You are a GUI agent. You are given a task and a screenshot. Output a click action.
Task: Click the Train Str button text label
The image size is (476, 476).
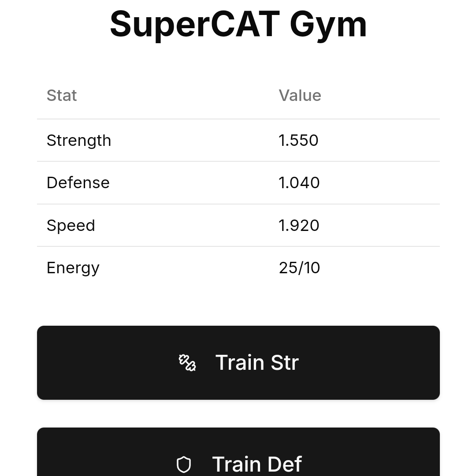(257, 363)
